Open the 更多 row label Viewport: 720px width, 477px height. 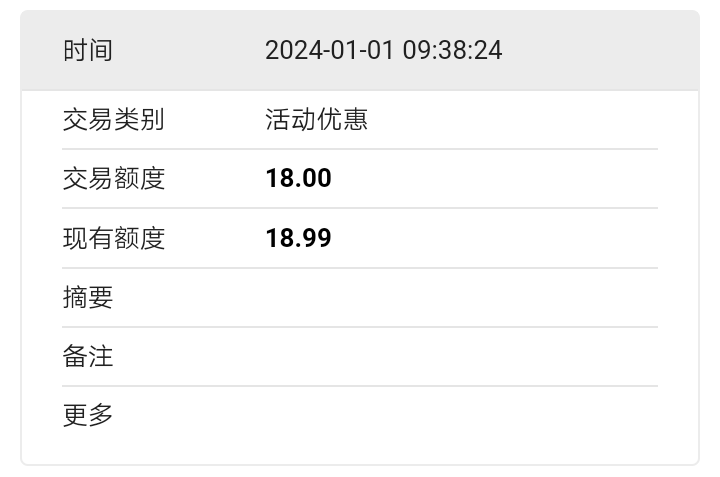88,415
